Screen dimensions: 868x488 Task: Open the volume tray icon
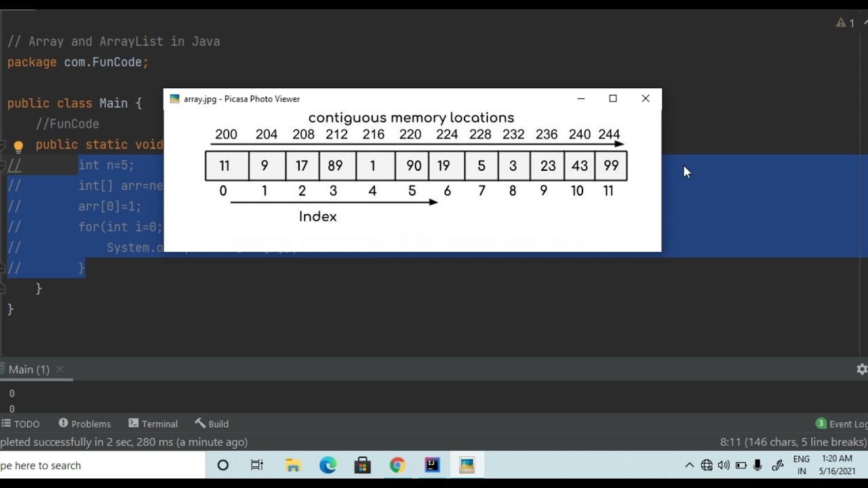click(x=724, y=466)
